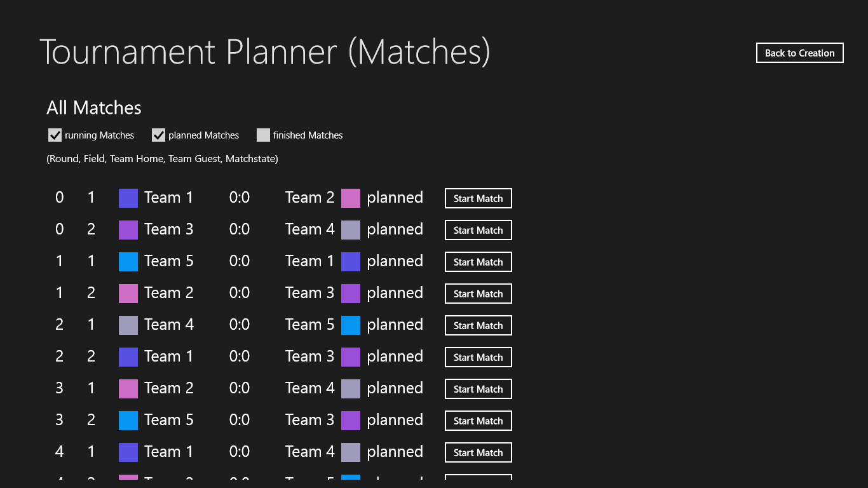This screenshot has height=488, width=868.
Task: Select Team 5 home blue swatch in third row
Action: pos(128,262)
